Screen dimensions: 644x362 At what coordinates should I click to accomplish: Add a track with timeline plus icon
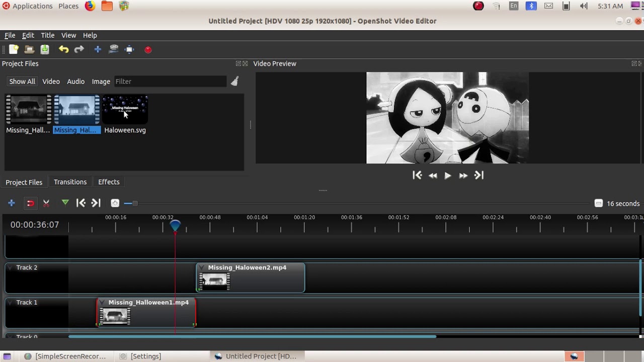pos(12,203)
